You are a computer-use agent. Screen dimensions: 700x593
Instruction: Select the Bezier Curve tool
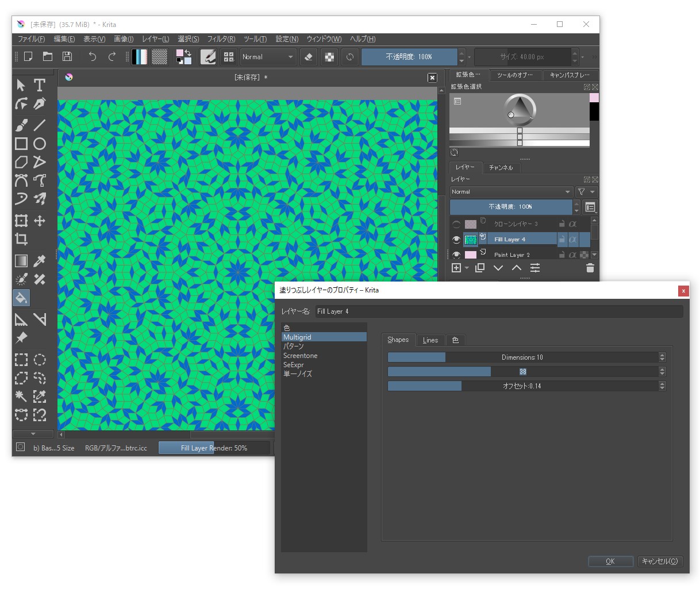[x=21, y=180]
